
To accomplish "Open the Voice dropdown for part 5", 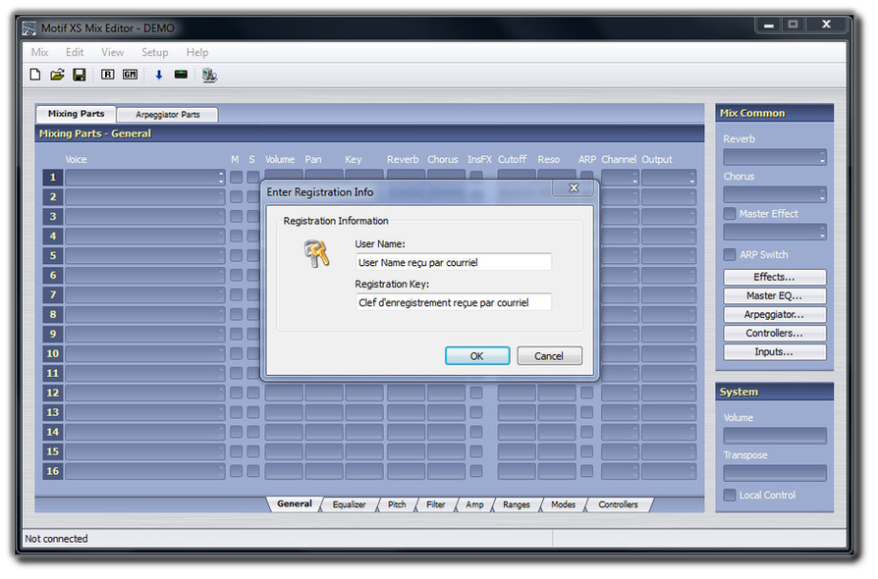I will point(145,255).
